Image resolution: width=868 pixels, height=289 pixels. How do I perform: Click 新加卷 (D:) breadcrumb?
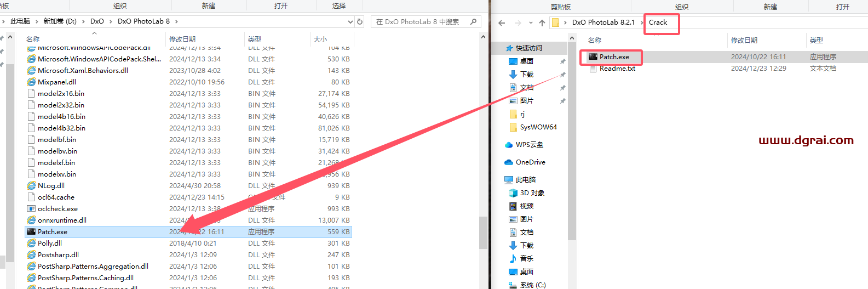click(x=60, y=21)
